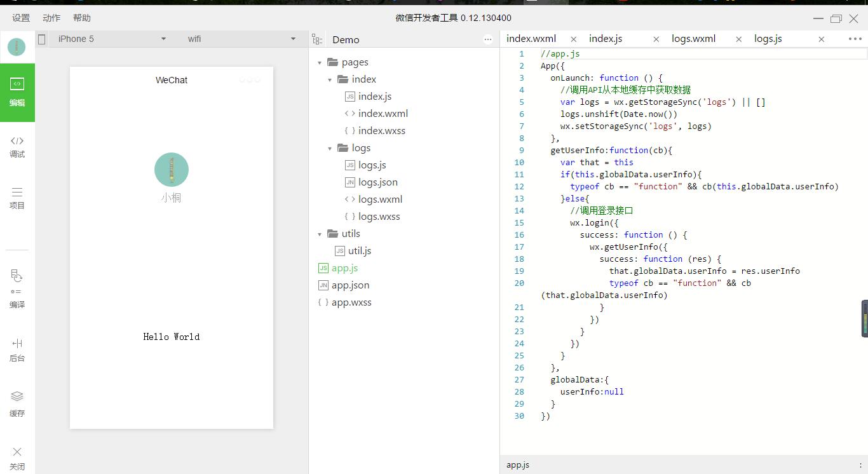Open the editor tabs overflow ellipsis menu
This screenshot has width=868, height=474.
855,39
